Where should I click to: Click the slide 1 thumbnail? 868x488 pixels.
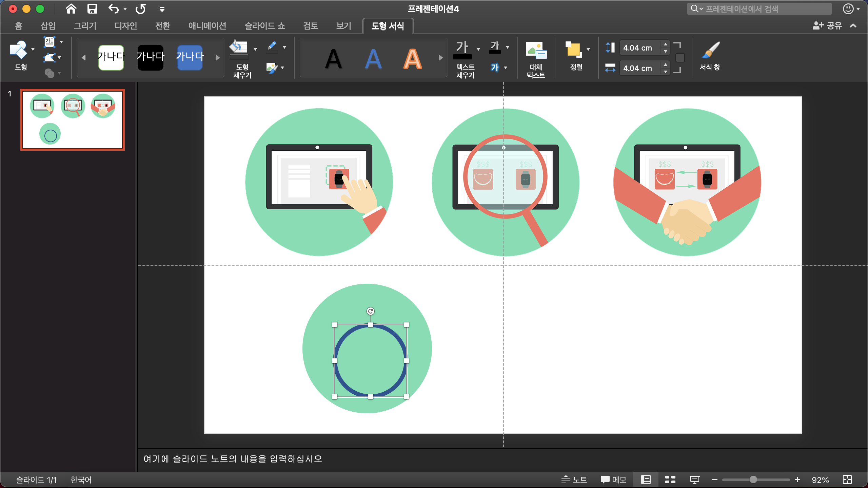click(x=73, y=119)
